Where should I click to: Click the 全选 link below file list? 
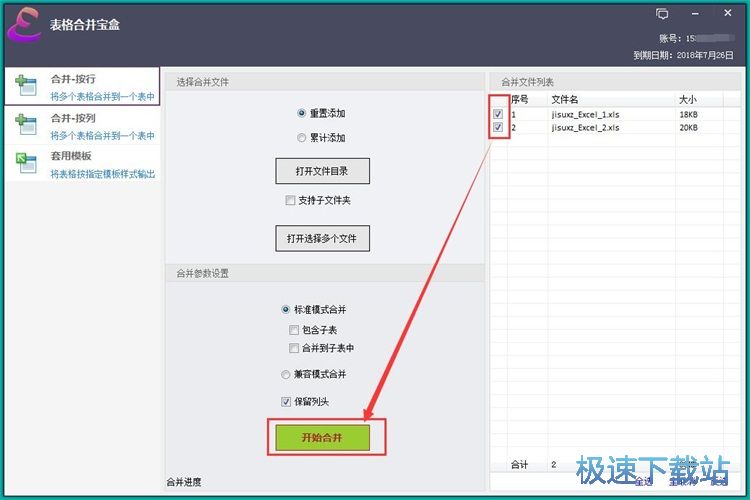click(644, 481)
